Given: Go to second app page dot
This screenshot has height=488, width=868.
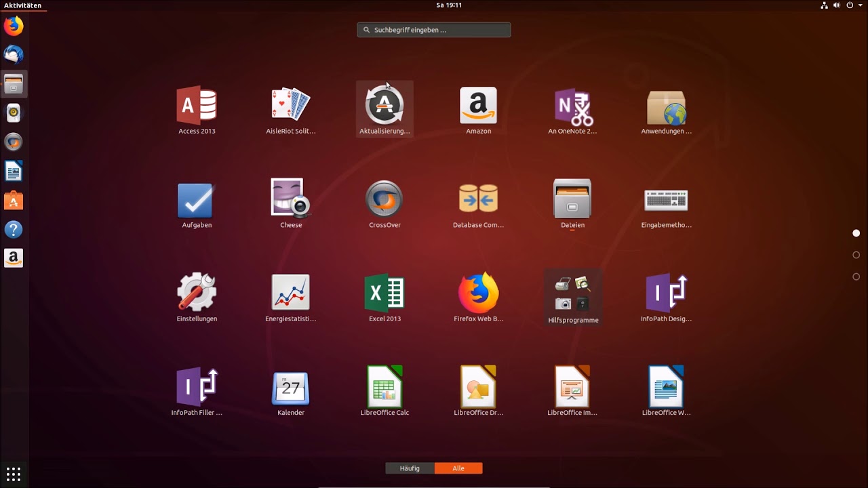Looking at the screenshot, I should 856,255.
